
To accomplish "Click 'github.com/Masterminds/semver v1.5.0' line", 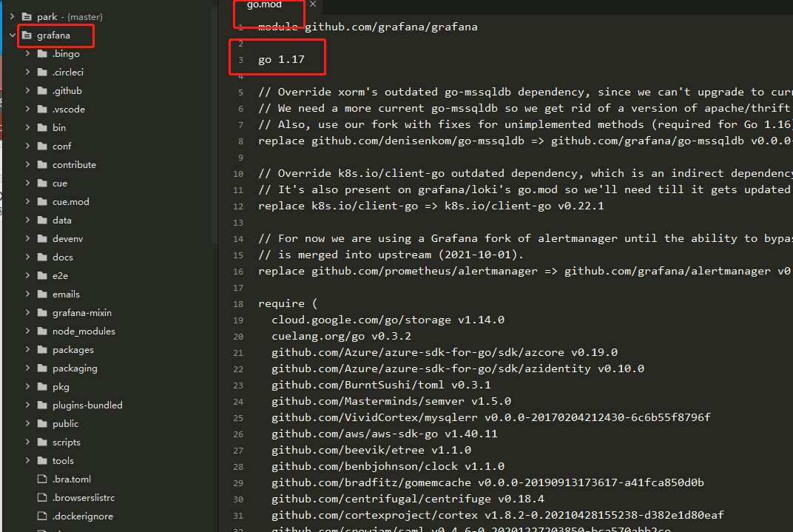I will click(391, 401).
